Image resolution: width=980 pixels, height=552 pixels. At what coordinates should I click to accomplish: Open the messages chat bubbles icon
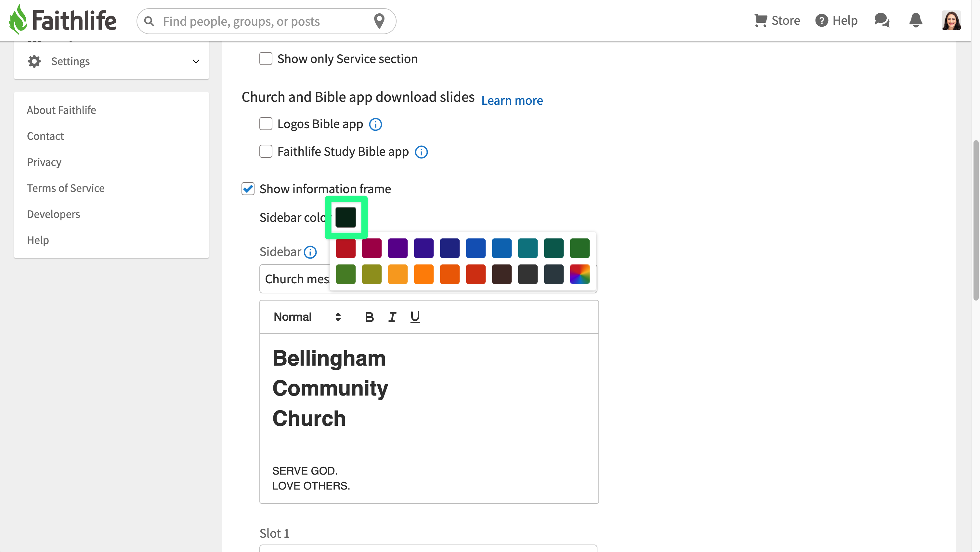[882, 20]
